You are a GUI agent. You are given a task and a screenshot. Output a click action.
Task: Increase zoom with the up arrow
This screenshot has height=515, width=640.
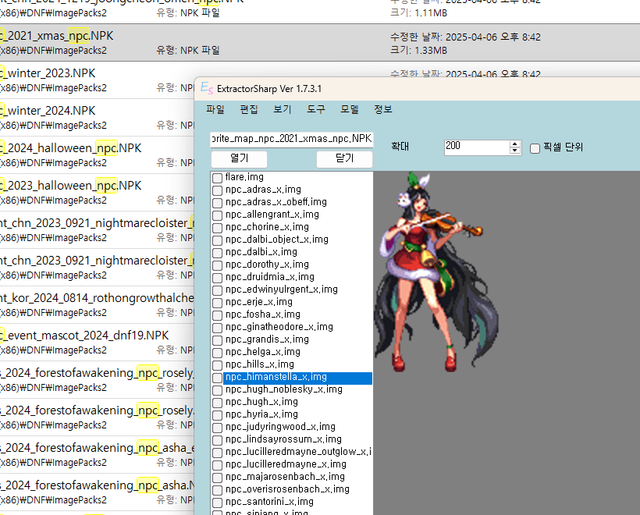(x=515, y=143)
